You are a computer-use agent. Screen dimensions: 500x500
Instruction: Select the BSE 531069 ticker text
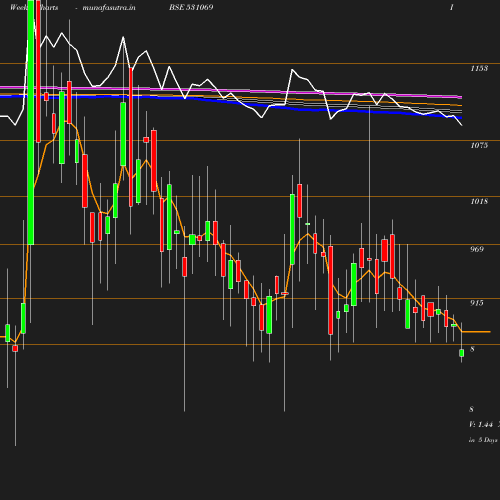point(191,7)
